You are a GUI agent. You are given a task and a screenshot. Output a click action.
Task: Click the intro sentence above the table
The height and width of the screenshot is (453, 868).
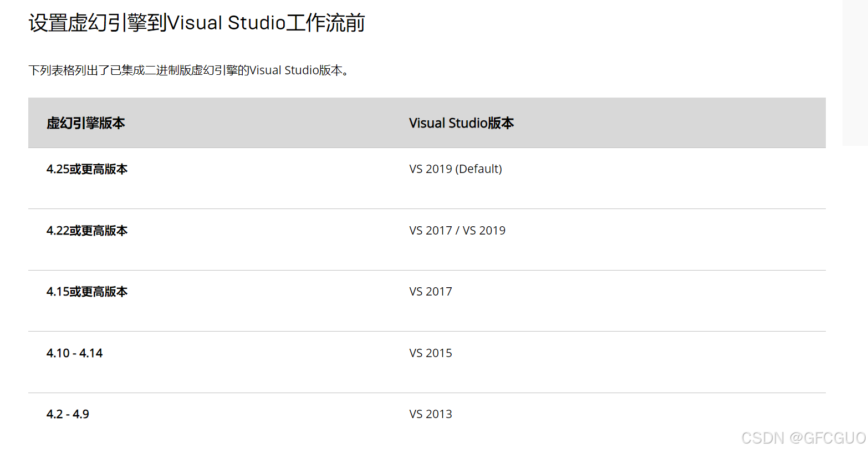pos(189,70)
